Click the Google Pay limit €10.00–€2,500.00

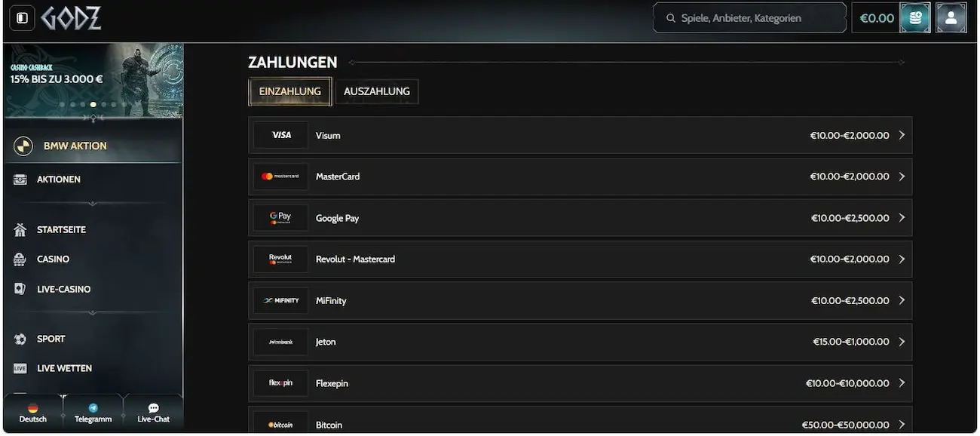[x=850, y=218]
